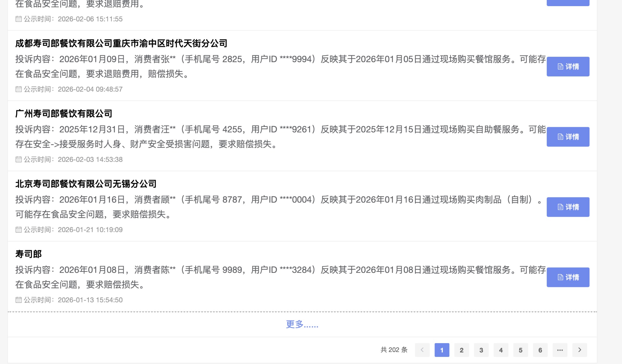Go to page 5
Viewport: 622px width, 364px height.
(521, 350)
